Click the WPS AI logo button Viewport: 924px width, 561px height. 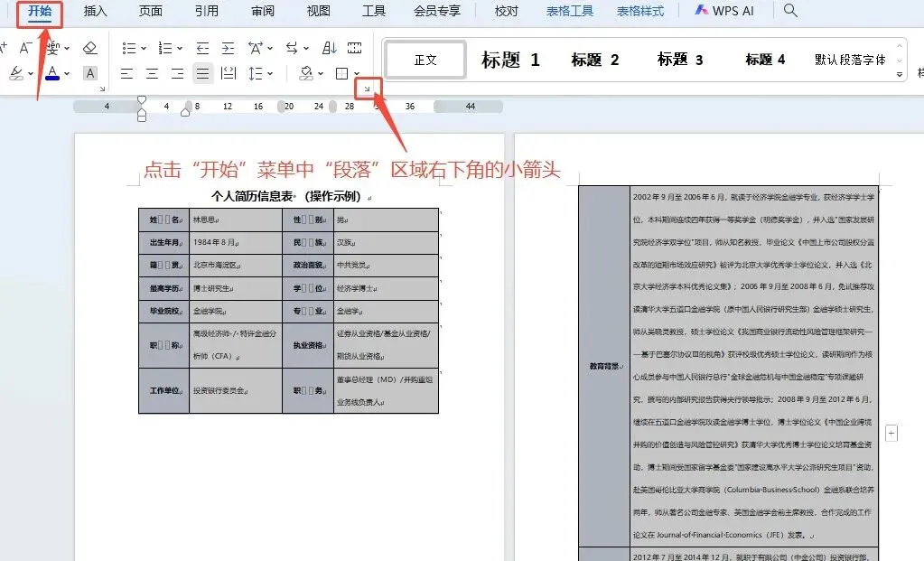point(723,11)
